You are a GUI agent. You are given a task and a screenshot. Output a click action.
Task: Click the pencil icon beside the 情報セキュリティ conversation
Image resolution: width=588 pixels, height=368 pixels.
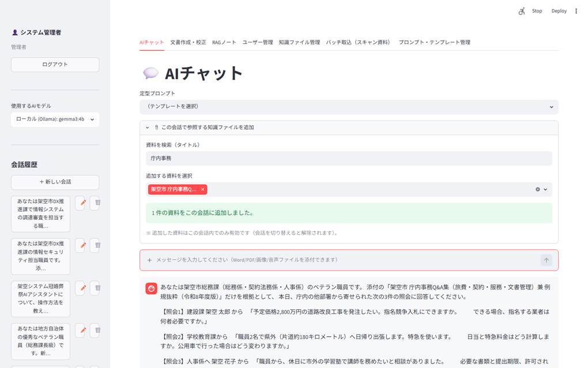click(82, 245)
